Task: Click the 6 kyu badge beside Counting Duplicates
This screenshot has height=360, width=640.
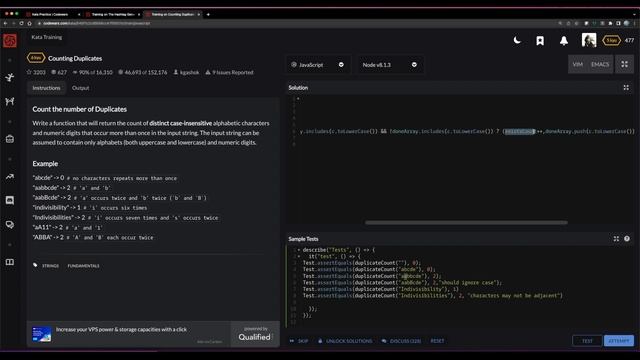Action: pos(36,58)
